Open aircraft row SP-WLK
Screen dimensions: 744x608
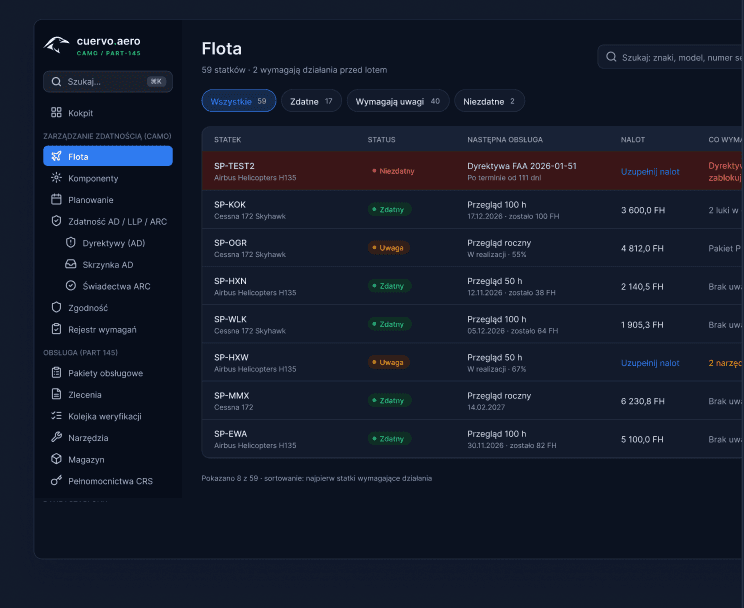[x=473, y=324]
